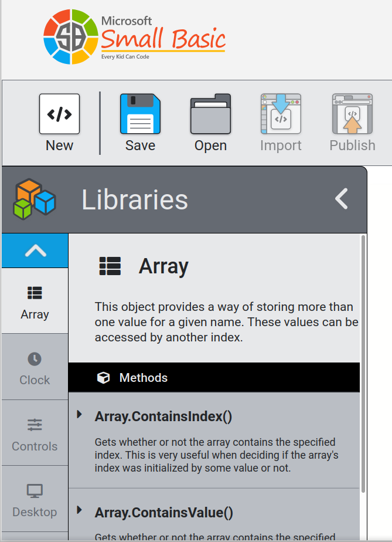Click the Methods section header
This screenshot has width=392, height=542.
click(214, 378)
